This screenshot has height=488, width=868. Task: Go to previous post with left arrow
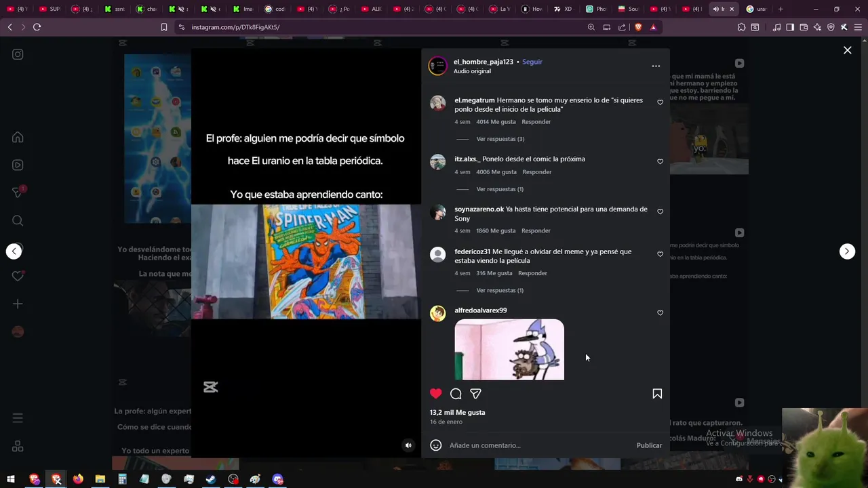pos(14,251)
